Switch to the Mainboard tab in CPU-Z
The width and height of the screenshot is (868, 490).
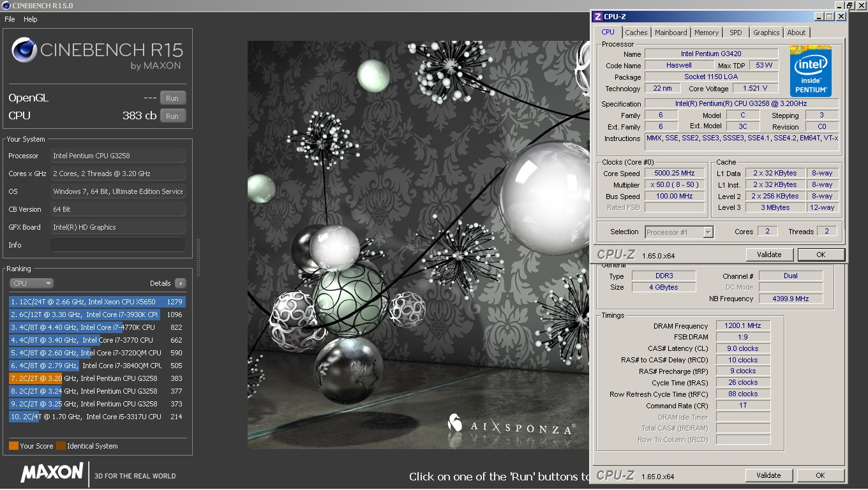(671, 33)
